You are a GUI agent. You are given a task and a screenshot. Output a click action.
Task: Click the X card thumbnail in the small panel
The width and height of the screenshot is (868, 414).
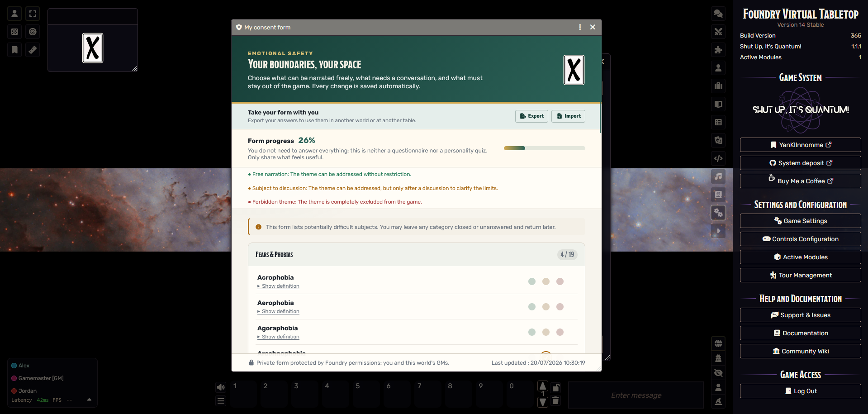click(93, 48)
